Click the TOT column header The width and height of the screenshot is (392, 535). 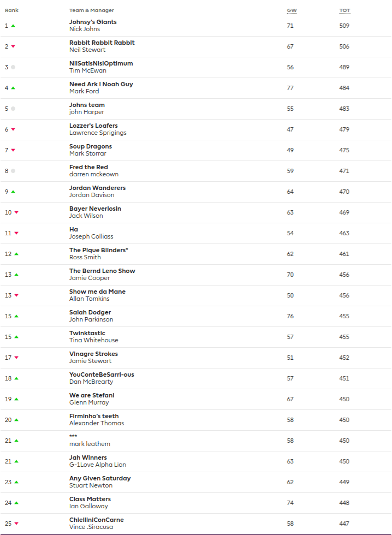coord(345,10)
